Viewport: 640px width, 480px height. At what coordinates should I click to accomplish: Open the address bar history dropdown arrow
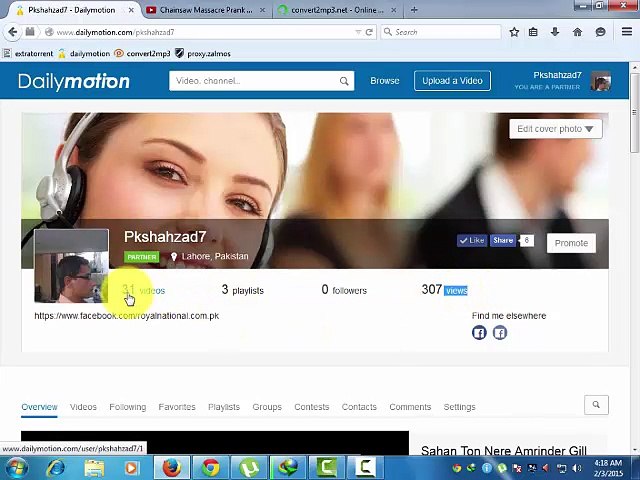[x=358, y=32]
